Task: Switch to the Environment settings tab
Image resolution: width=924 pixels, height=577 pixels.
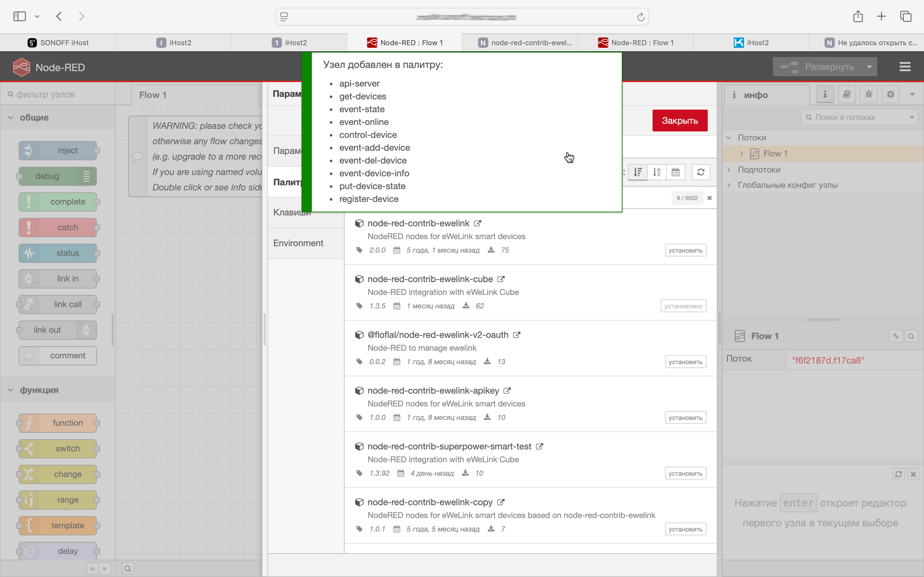Action: tap(298, 243)
